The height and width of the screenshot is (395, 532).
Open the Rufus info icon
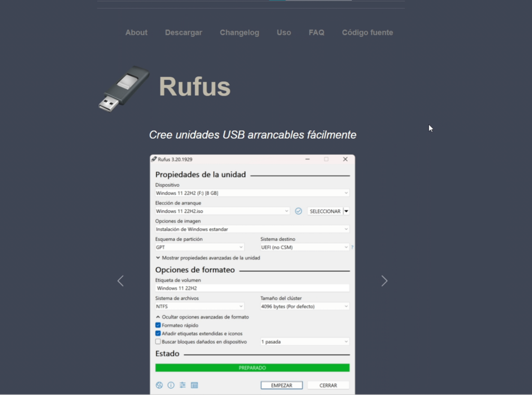[171, 385]
